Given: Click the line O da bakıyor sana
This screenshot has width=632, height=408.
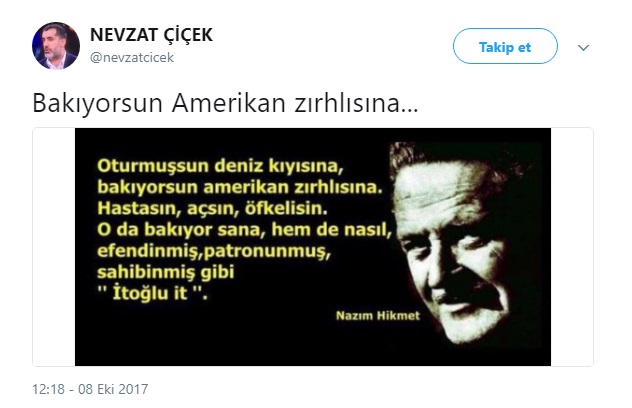Looking at the screenshot, I should coord(244,230).
